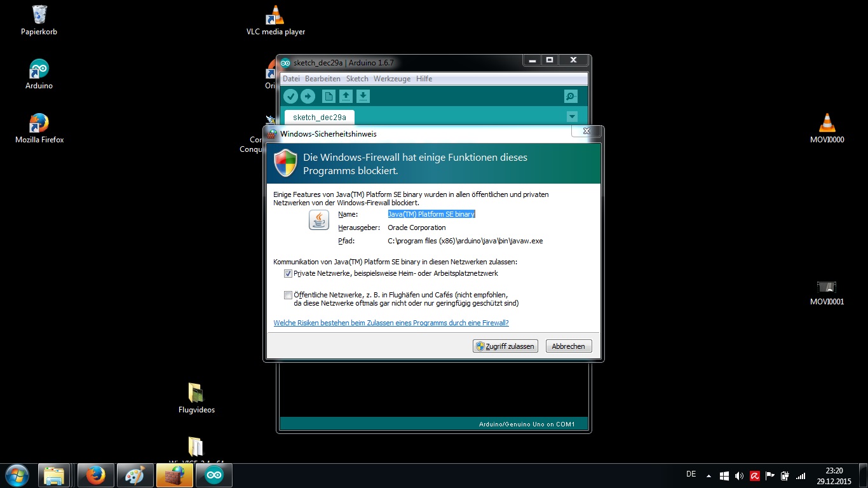
Task: Click the Show desktop strip beside the clock
Action: pyautogui.click(x=864, y=475)
